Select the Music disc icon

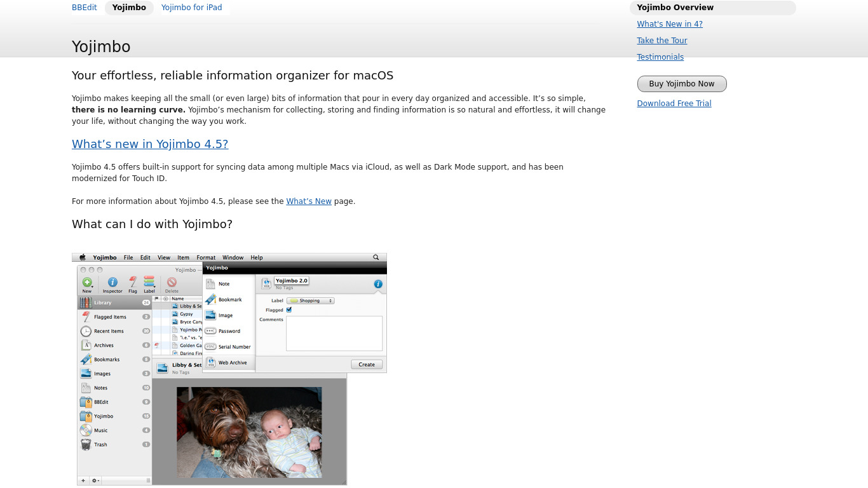tap(86, 430)
